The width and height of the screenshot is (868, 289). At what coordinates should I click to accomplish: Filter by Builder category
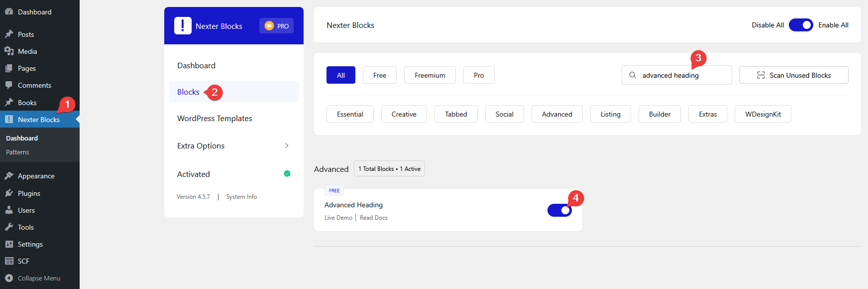pyautogui.click(x=659, y=114)
